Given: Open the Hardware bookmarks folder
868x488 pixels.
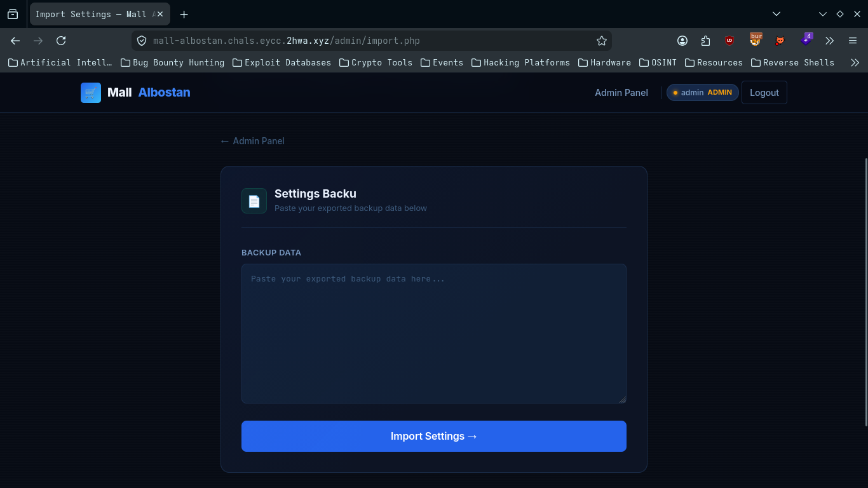Looking at the screenshot, I should 604,62.
